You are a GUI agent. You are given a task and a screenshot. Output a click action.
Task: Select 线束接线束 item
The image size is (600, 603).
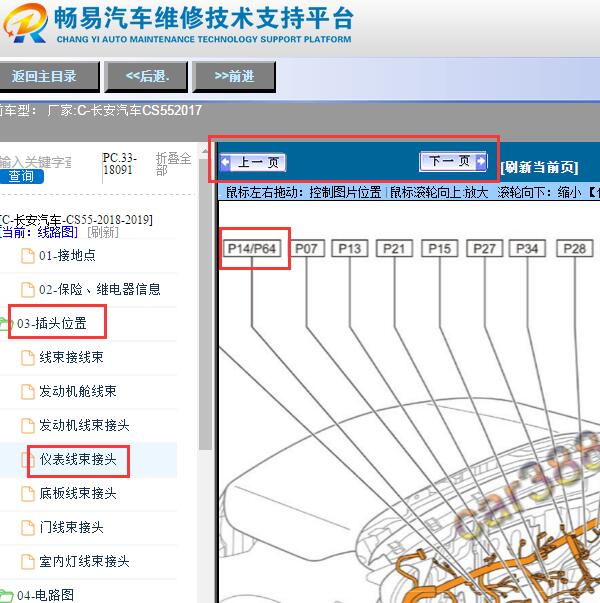click(71, 357)
